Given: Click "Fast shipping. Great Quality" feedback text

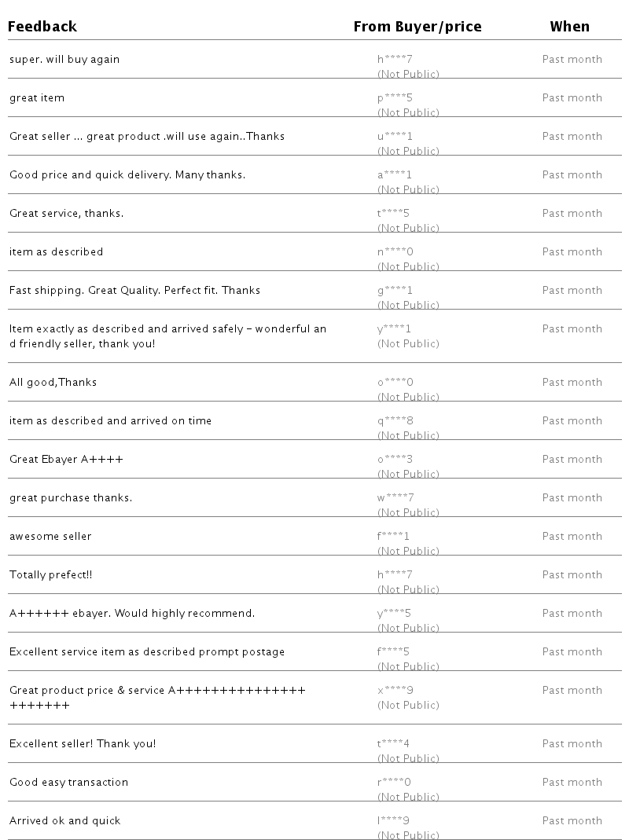Looking at the screenshot, I should (x=134, y=291).
